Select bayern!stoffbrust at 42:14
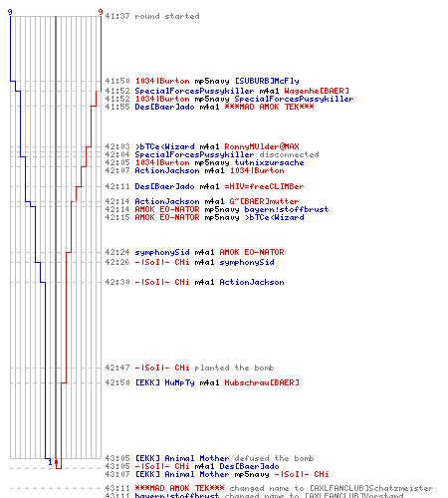 click(x=287, y=209)
